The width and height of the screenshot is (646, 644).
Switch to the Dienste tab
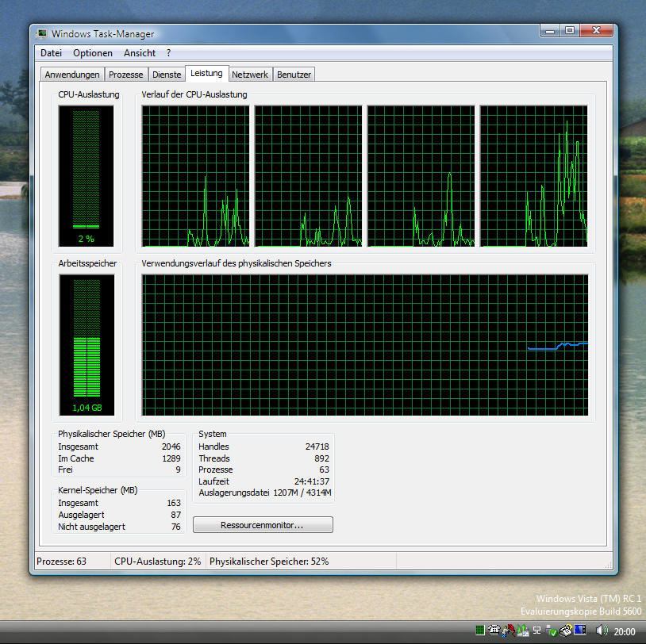167,75
